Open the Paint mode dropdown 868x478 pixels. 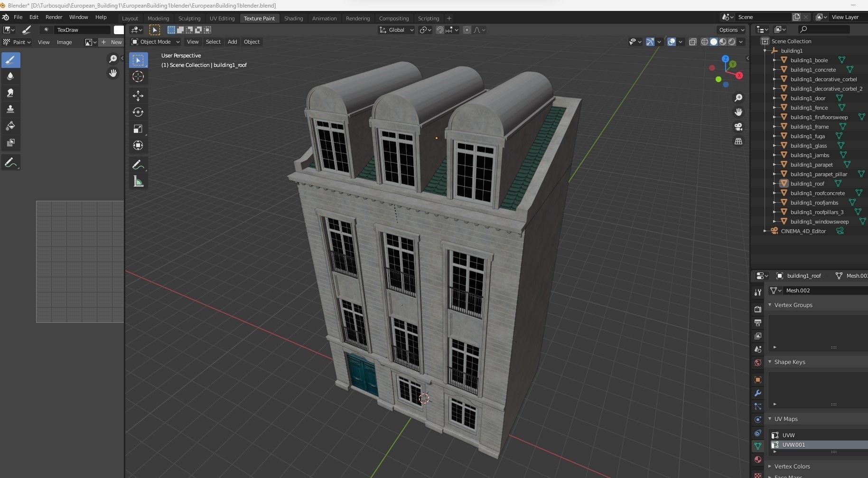pos(17,42)
